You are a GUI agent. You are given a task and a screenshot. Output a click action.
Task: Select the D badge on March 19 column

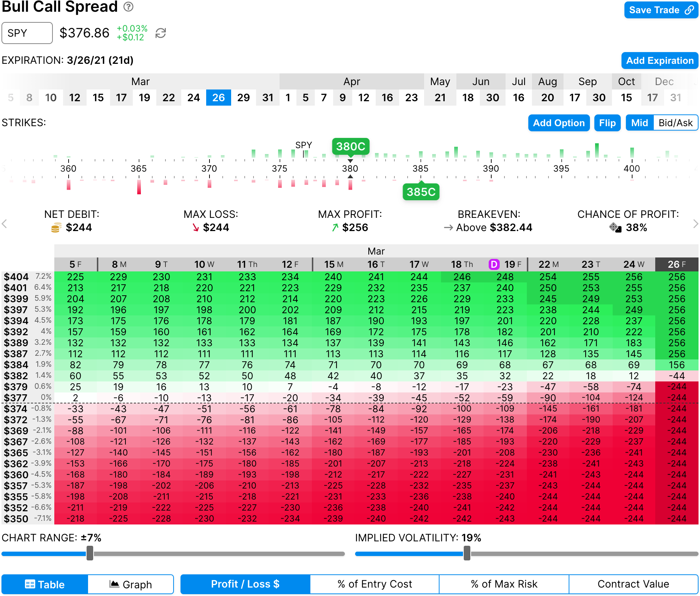coord(493,264)
